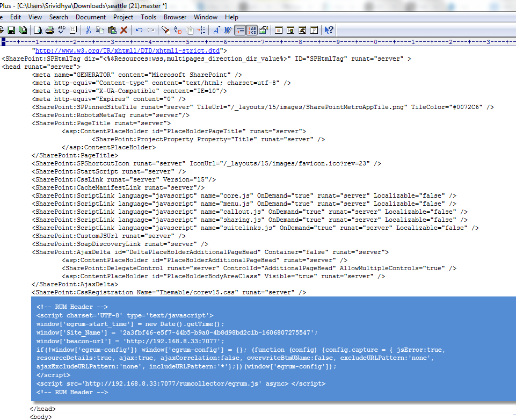Click the Redo arrow icon
Viewport: 516px width, 420px height.
pyautogui.click(x=151, y=30)
